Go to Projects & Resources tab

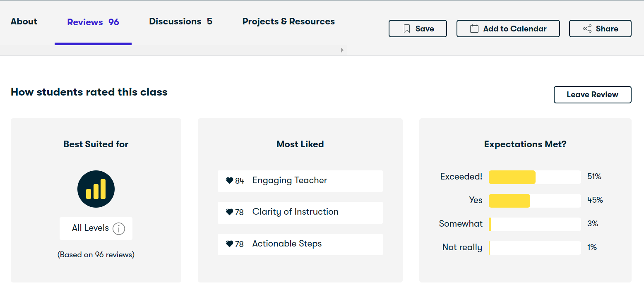(288, 22)
